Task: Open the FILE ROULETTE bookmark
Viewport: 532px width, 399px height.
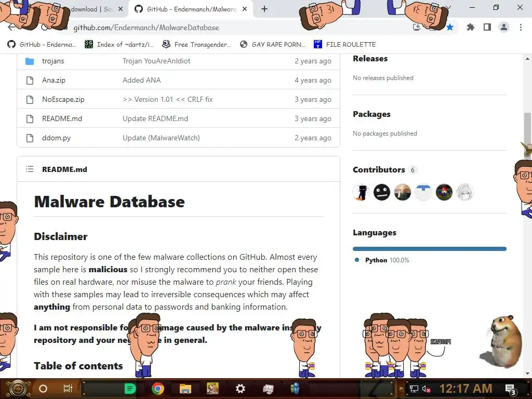Action: [x=345, y=45]
